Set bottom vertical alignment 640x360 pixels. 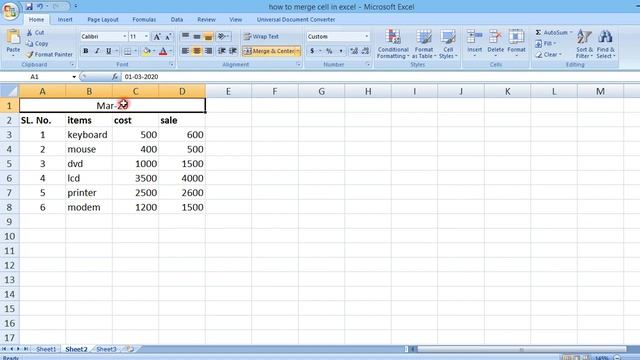click(208, 37)
